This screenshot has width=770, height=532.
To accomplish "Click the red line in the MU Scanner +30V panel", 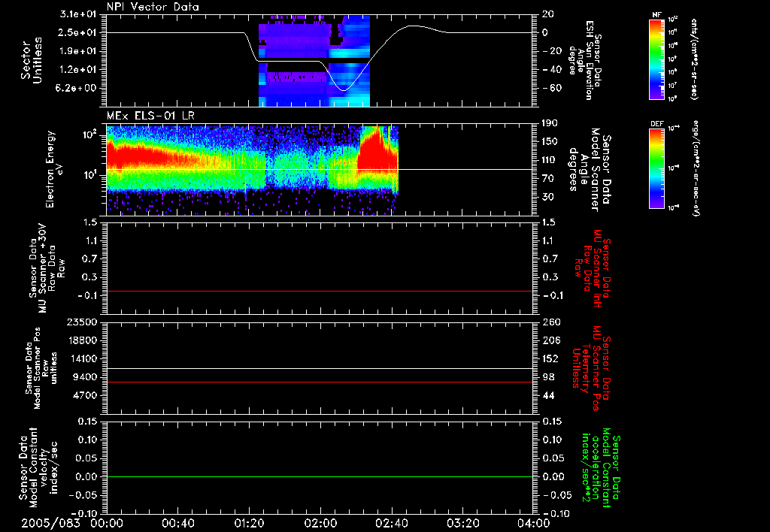I will [x=320, y=292].
